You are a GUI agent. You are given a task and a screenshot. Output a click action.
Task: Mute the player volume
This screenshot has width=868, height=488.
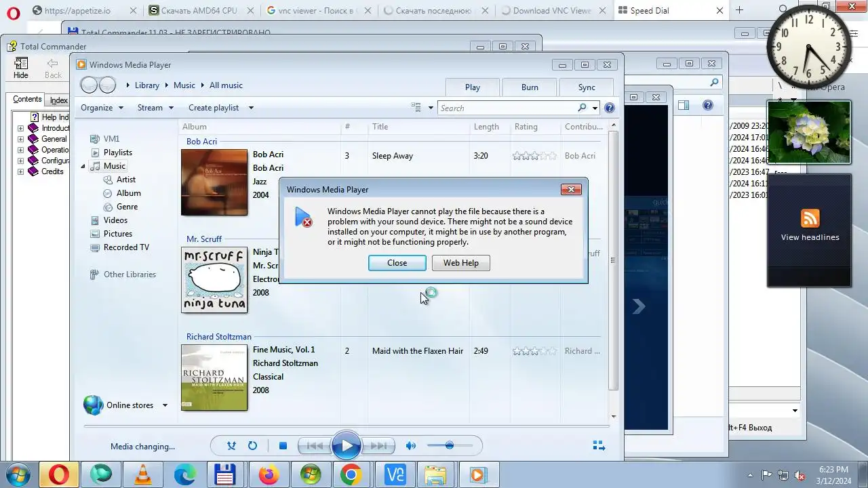point(410,446)
